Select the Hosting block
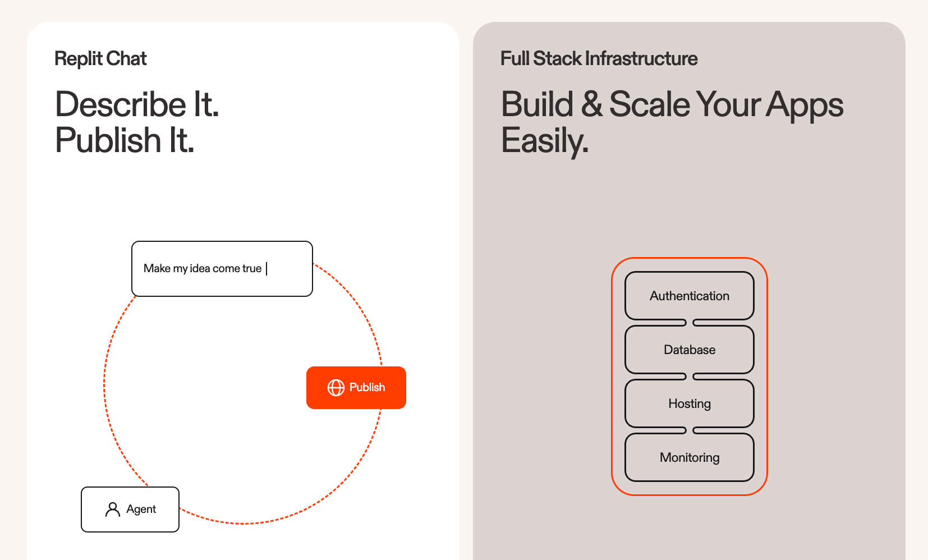The height and width of the screenshot is (560, 928). [x=690, y=403]
